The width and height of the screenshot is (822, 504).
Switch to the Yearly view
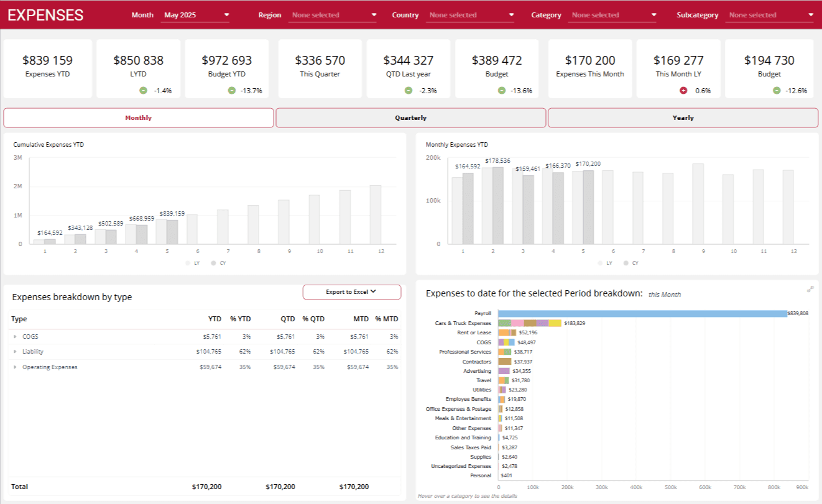point(683,117)
